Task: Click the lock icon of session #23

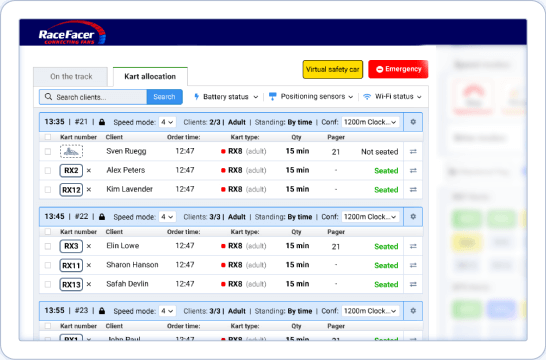Action: point(102,311)
